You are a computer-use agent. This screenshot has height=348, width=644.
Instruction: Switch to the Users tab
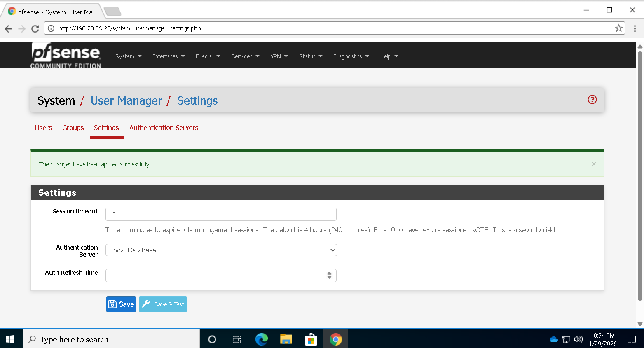pyautogui.click(x=43, y=128)
